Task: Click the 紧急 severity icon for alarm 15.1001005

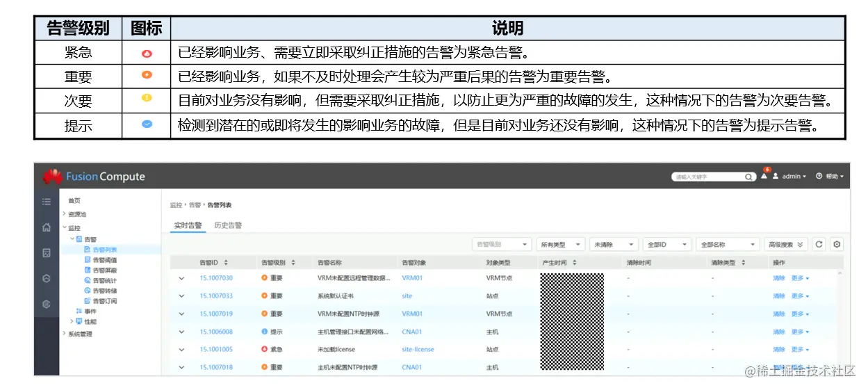Action: pos(264,349)
